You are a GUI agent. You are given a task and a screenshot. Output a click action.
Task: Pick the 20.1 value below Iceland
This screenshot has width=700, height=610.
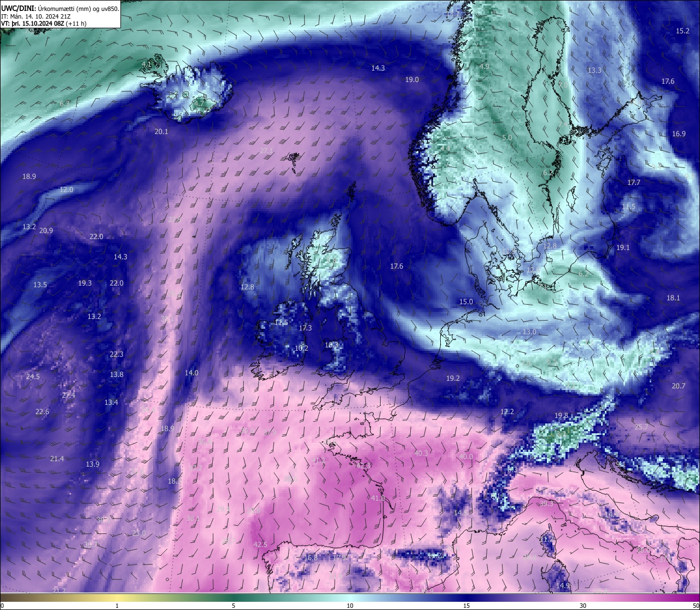click(x=161, y=132)
